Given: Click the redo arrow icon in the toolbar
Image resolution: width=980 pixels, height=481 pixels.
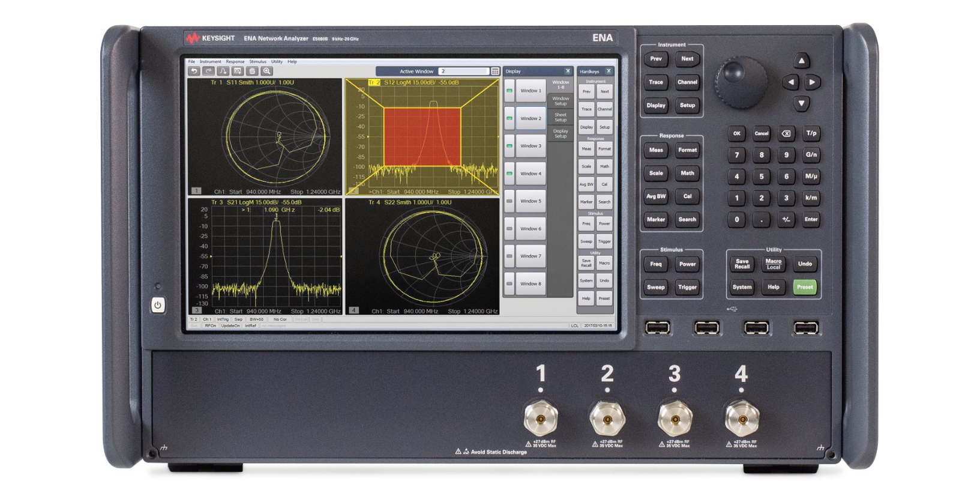Looking at the screenshot, I should pos(208,71).
